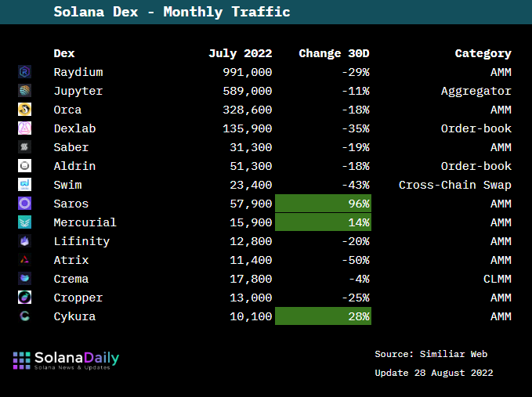The width and height of the screenshot is (532, 397).
Task: Select the Orca logo icon
Action: tap(24, 110)
